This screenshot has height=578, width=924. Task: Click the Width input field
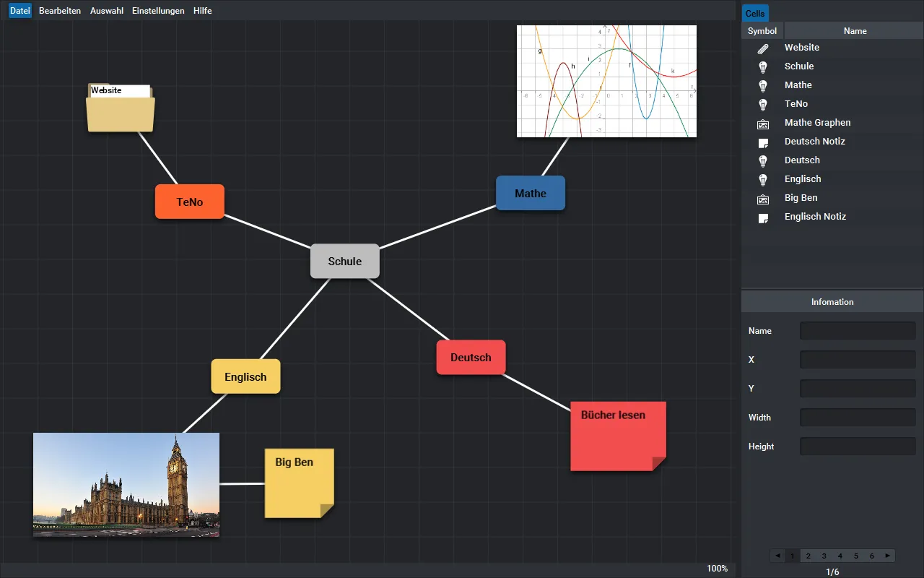coord(857,418)
